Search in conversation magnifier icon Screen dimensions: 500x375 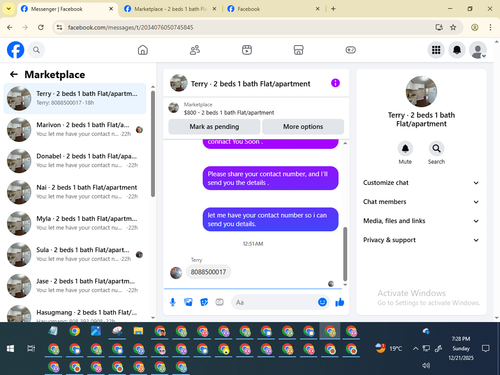(x=436, y=148)
